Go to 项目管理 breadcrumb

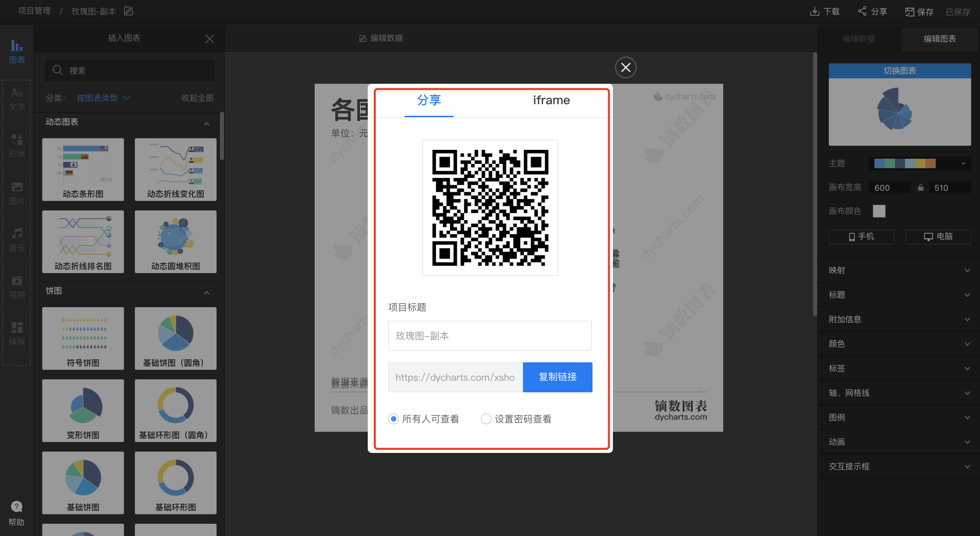34,11
